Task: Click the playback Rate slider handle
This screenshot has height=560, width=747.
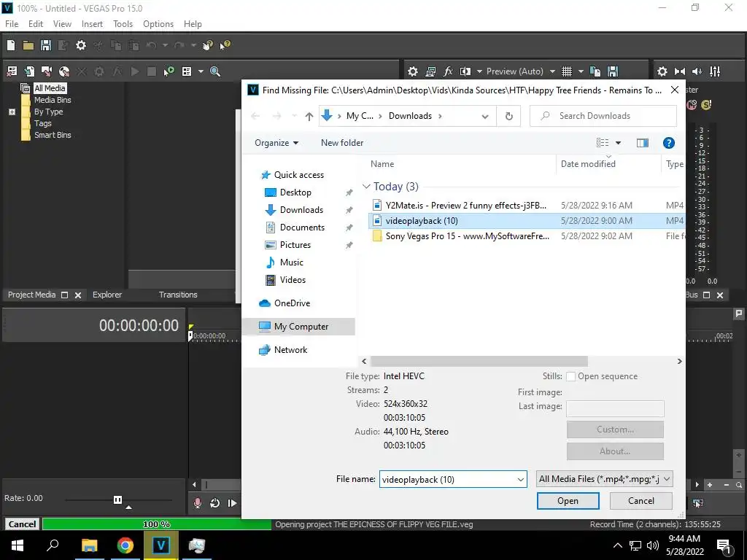Action: click(x=117, y=499)
